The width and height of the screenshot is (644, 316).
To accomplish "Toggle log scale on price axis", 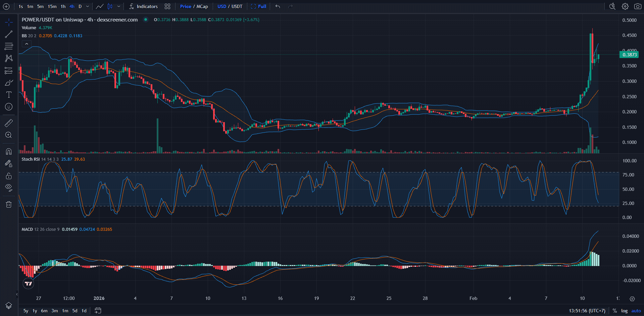I will 624,311.
